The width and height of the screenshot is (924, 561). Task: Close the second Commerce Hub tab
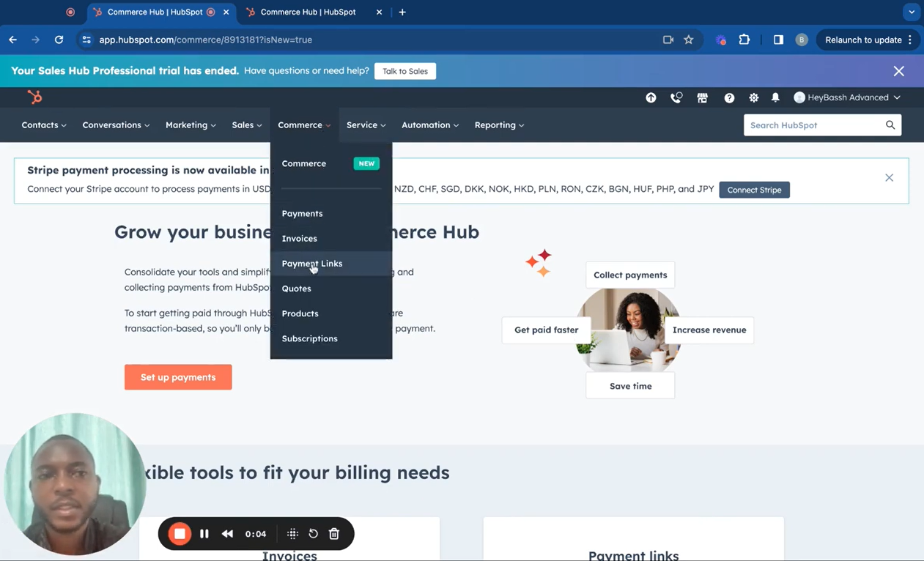click(379, 12)
